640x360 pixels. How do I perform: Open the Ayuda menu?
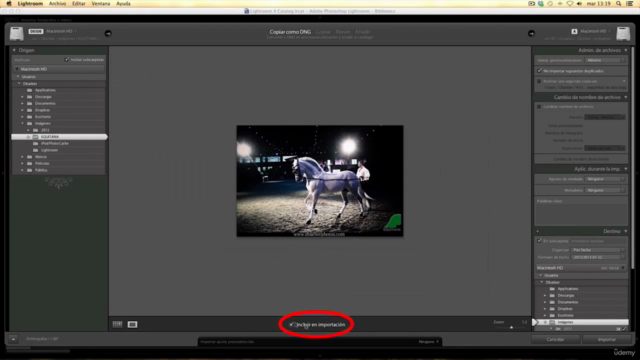point(123,4)
